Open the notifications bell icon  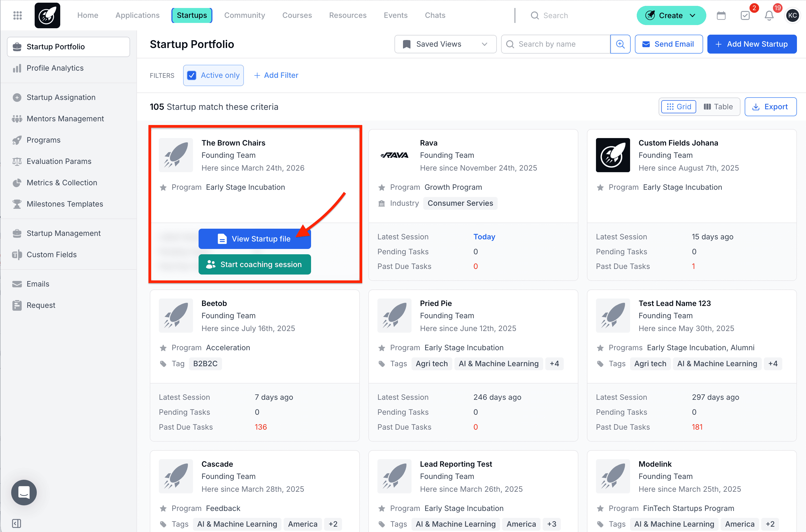point(769,15)
